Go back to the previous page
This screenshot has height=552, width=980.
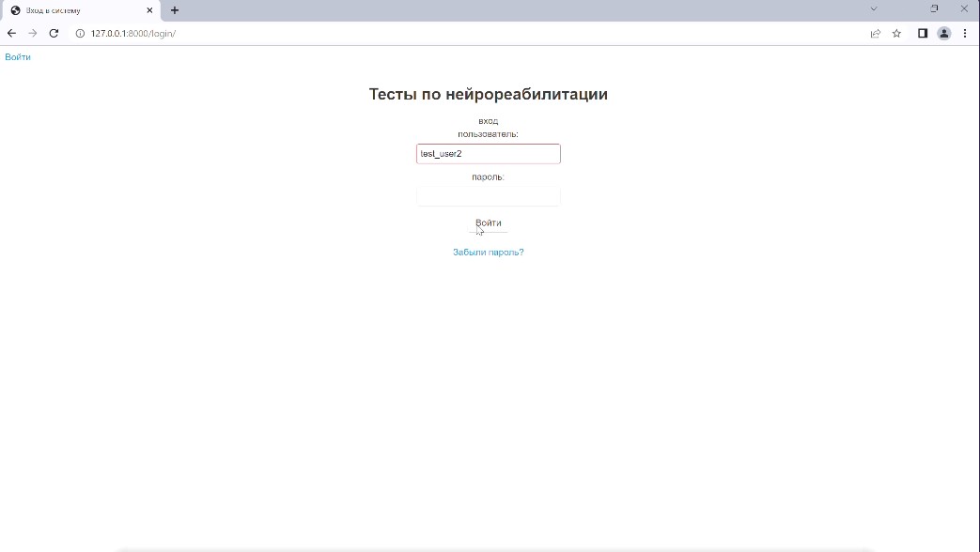click(x=11, y=33)
